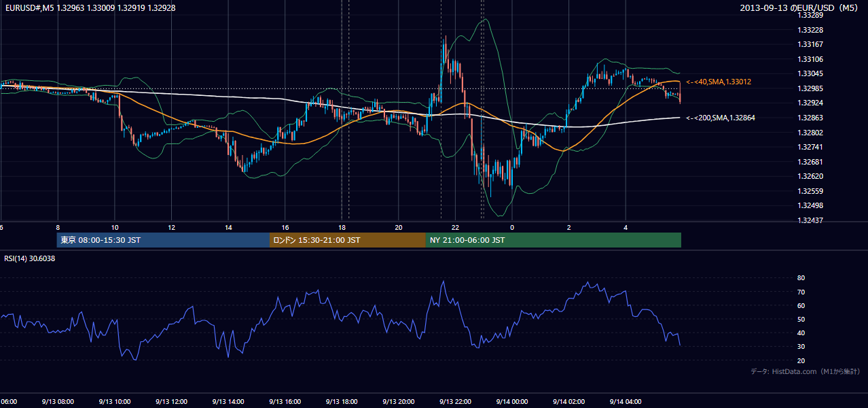Click RSI scale value 30
The image size is (868, 408).
point(801,347)
